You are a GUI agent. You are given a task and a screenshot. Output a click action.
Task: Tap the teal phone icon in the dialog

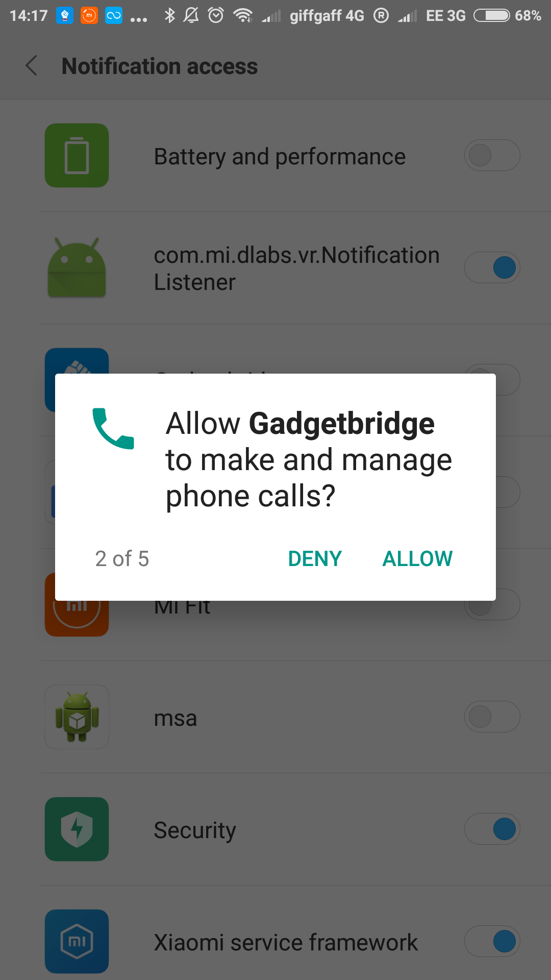pos(113,428)
